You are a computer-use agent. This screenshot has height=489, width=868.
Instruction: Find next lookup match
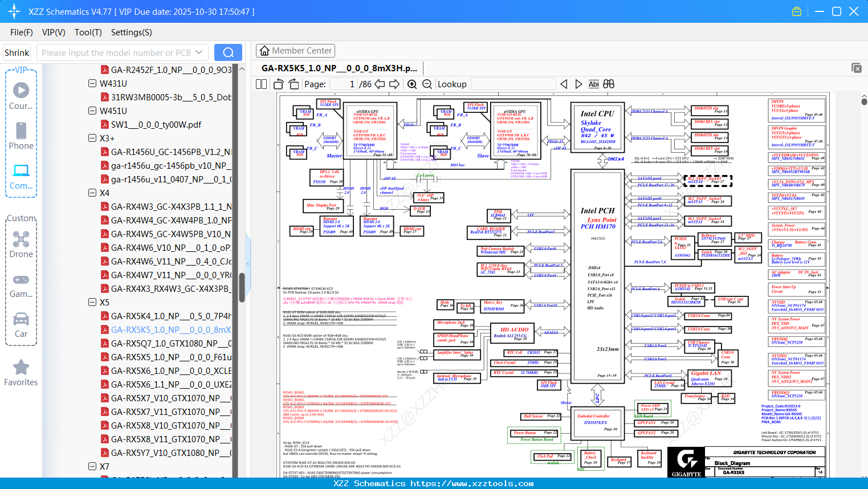point(578,84)
